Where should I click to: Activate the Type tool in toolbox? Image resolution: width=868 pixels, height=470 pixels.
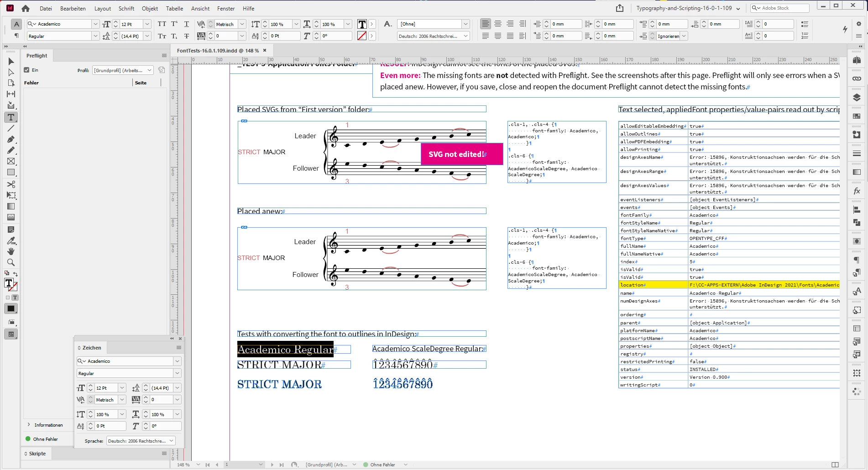click(x=11, y=117)
